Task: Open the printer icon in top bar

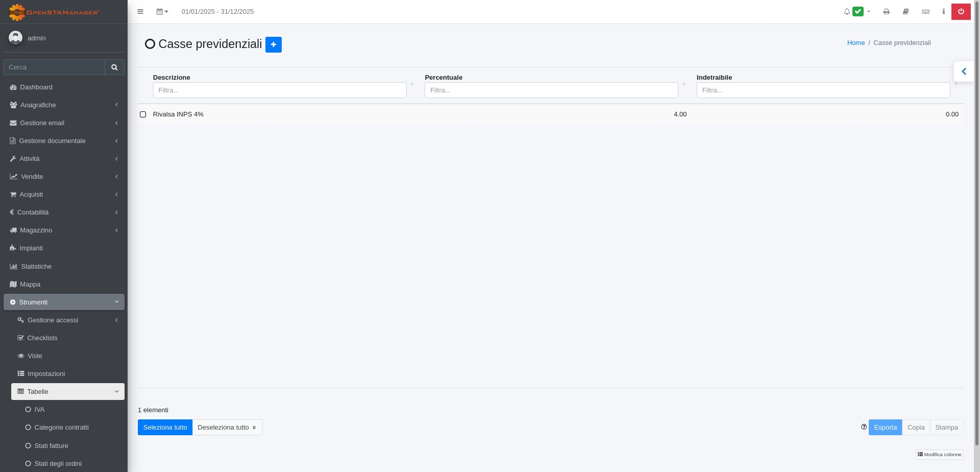Action: (886, 12)
